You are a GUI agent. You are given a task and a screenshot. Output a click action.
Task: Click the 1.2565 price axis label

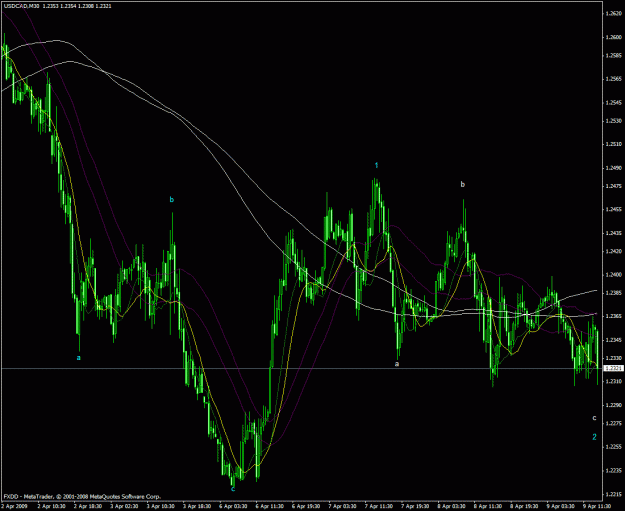(x=613, y=79)
